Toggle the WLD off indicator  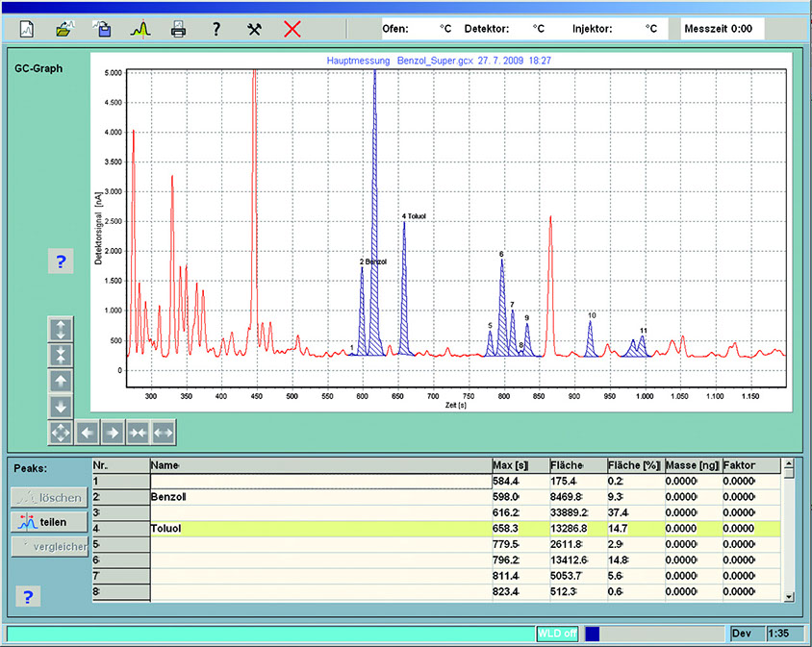[x=557, y=635]
